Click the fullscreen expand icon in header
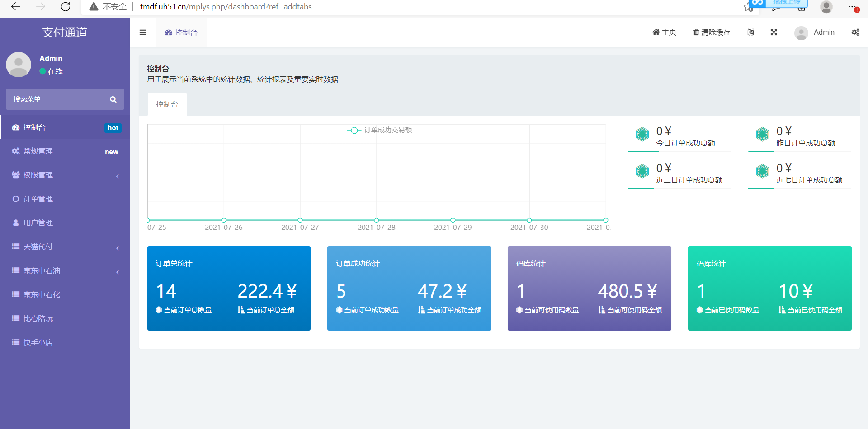This screenshot has height=429, width=868. pyautogui.click(x=774, y=33)
